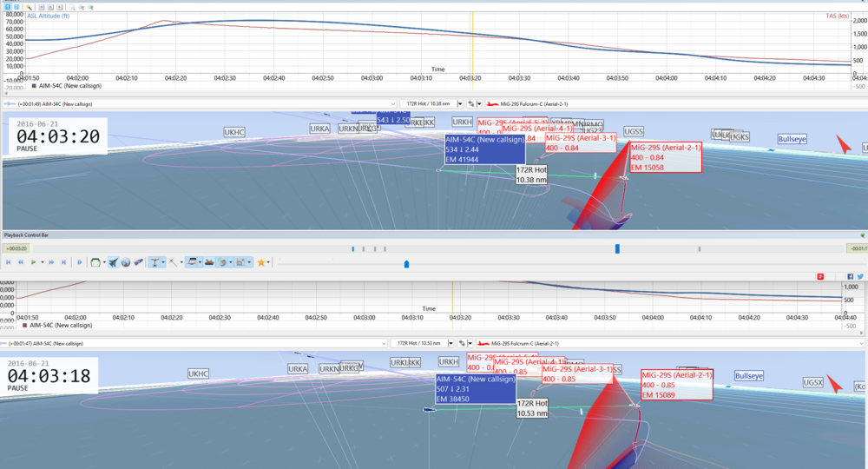Start playback with the green play button

(x=33, y=262)
